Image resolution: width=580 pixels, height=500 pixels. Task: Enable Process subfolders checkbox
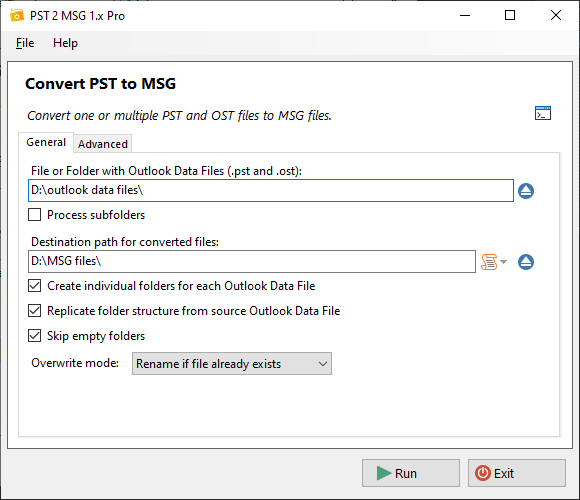coord(34,214)
